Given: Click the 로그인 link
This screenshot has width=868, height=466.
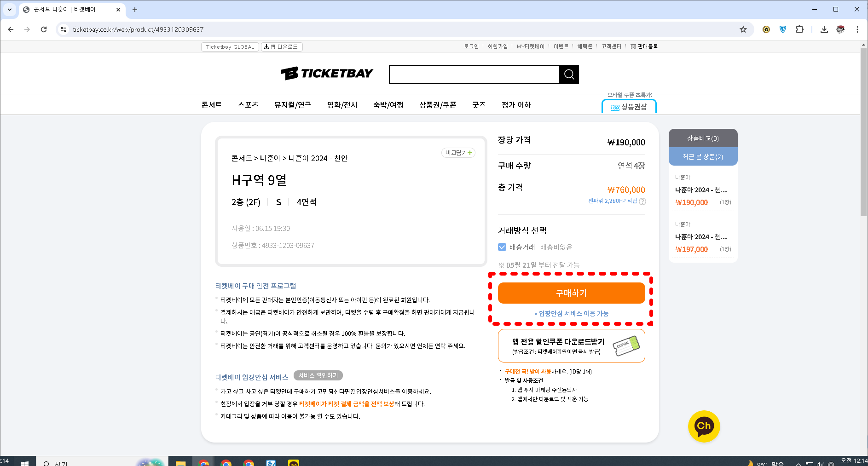Looking at the screenshot, I should [471, 46].
